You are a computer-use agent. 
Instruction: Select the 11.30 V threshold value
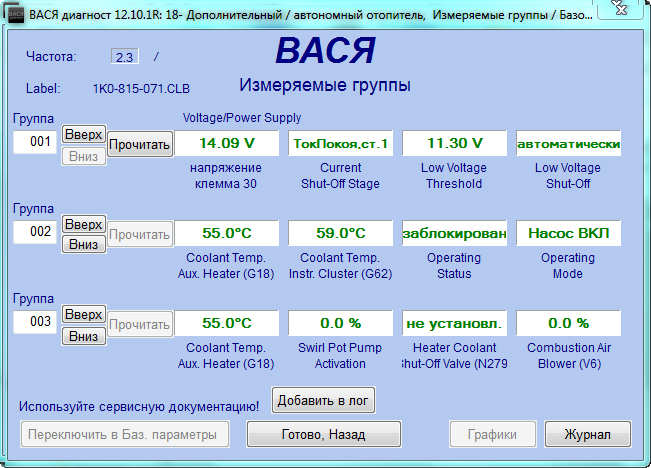coord(455,143)
